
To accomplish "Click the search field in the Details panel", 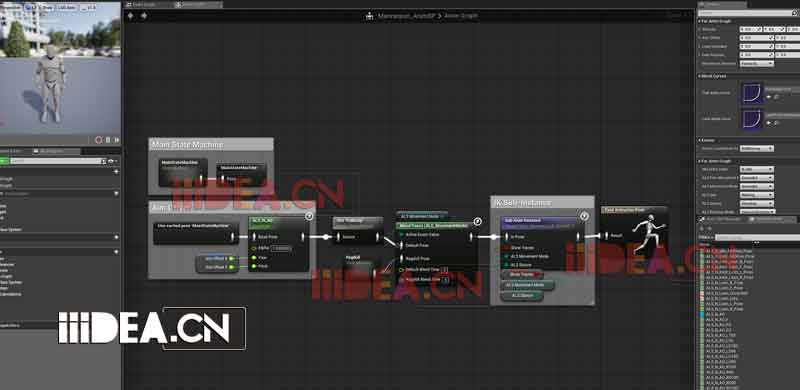I will [x=745, y=13].
